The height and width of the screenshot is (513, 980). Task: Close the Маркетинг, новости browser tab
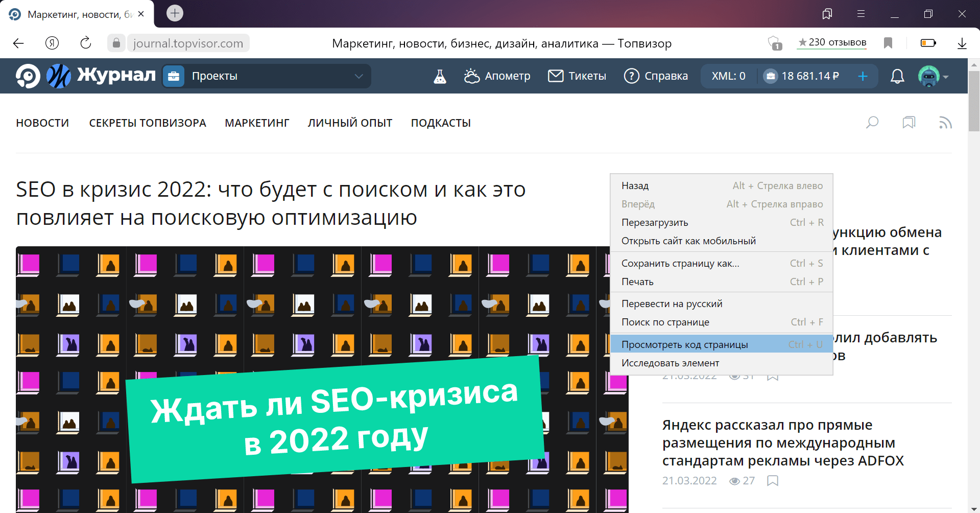[x=141, y=14]
